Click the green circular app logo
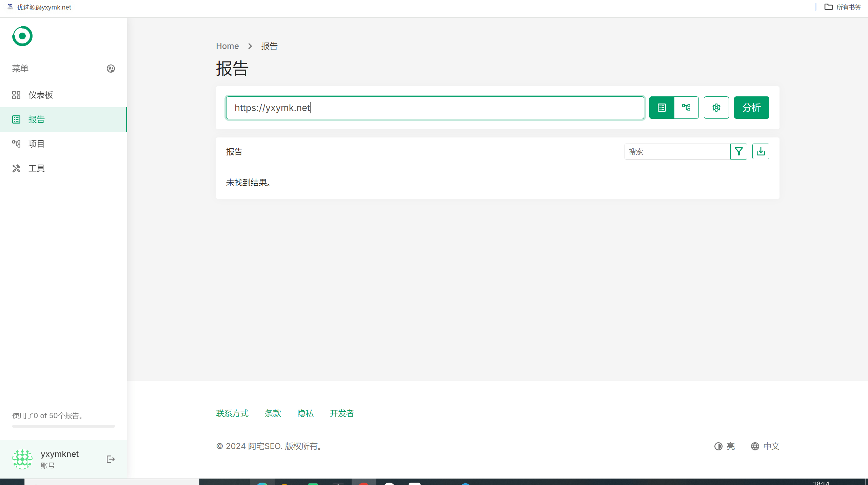 pos(22,36)
